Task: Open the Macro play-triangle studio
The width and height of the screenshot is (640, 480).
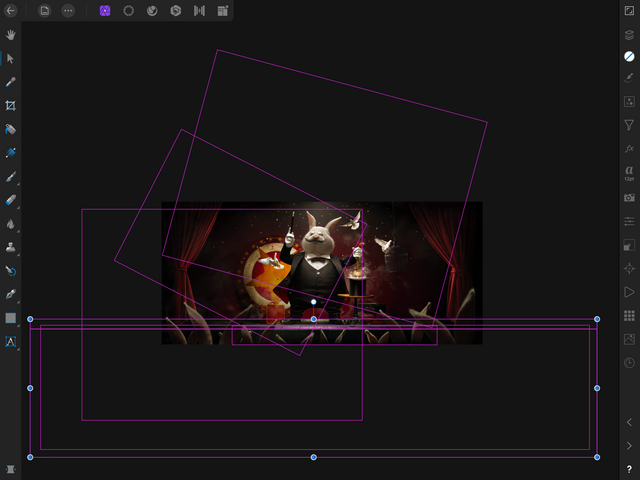Action: [x=629, y=292]
